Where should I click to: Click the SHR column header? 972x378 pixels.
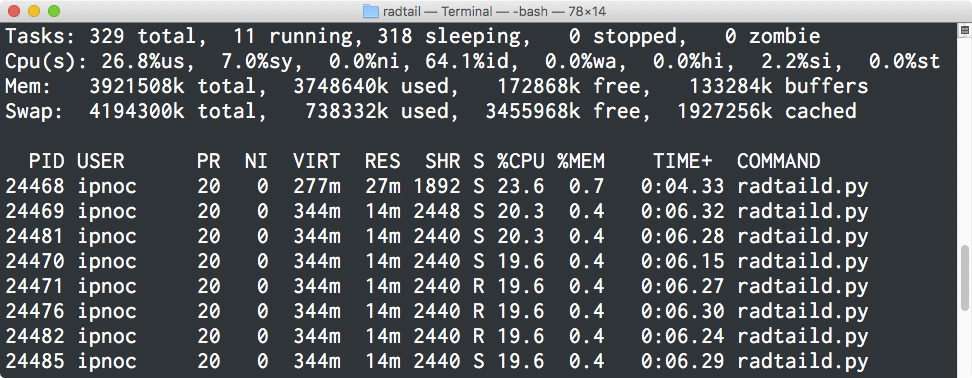[x=443, y=161]
